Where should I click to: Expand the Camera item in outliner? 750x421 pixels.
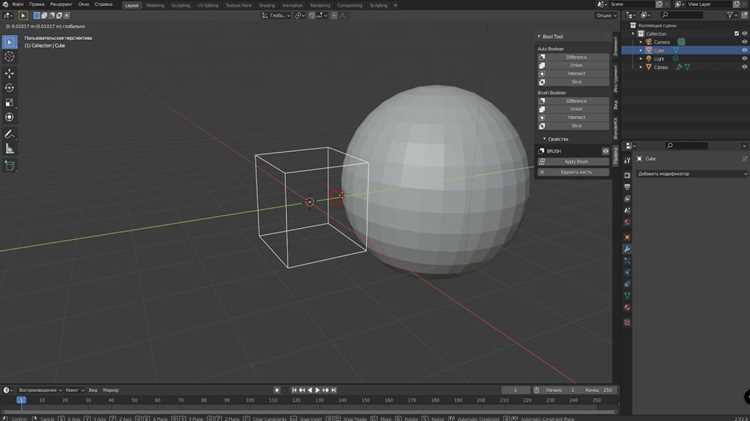pos(641,42)
